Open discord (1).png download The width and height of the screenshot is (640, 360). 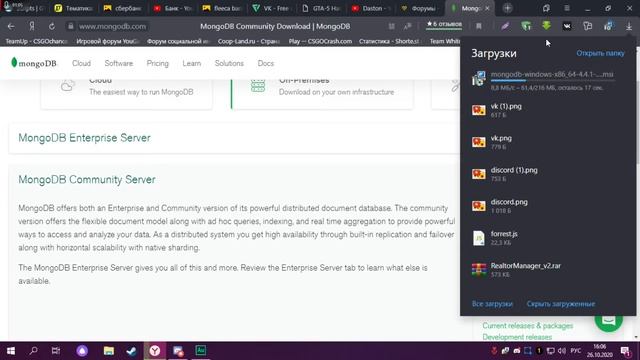548,174
